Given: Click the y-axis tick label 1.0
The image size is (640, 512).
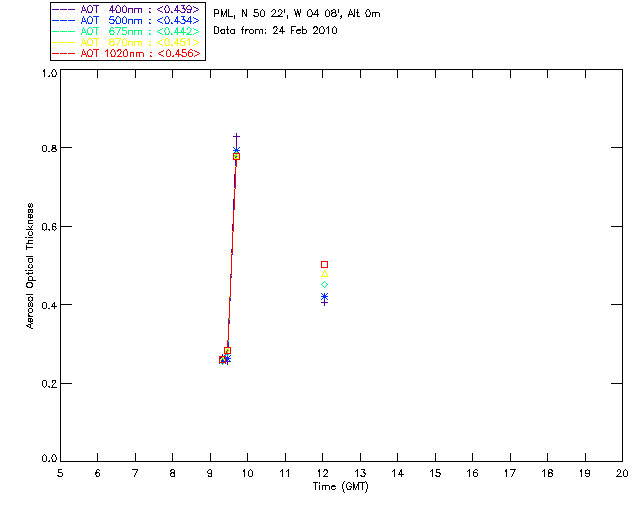Looking at the screenshot, I should pos(49,73).
